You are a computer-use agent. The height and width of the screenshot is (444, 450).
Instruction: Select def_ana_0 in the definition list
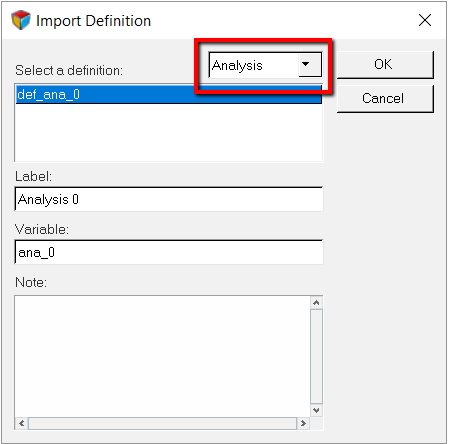[x=169, y=95]
